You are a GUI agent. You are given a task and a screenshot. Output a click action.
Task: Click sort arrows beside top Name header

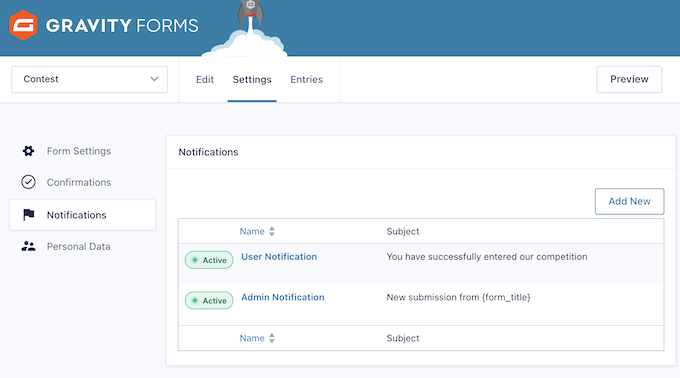(x=272, y=231)
